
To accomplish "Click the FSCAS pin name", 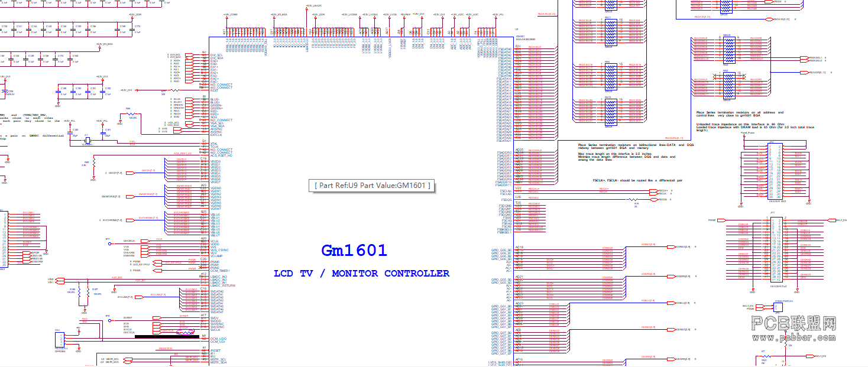I will coord(507,220).
